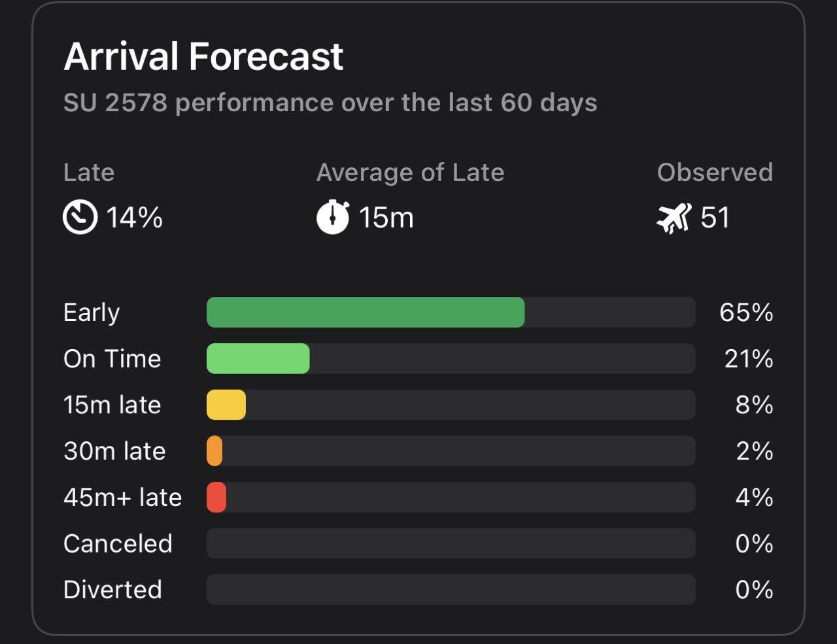Click the Arrival Forecast heading

click(203, 56)
